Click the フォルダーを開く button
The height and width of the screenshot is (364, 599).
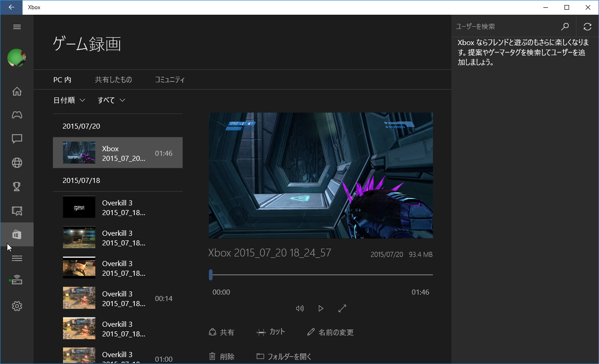pos(284,356)
